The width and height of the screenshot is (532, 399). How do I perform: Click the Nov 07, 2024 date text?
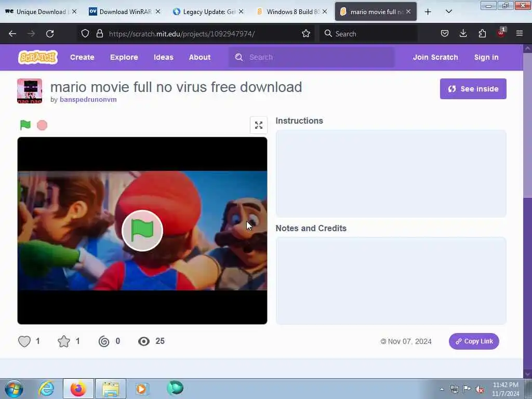click(409, 341)
